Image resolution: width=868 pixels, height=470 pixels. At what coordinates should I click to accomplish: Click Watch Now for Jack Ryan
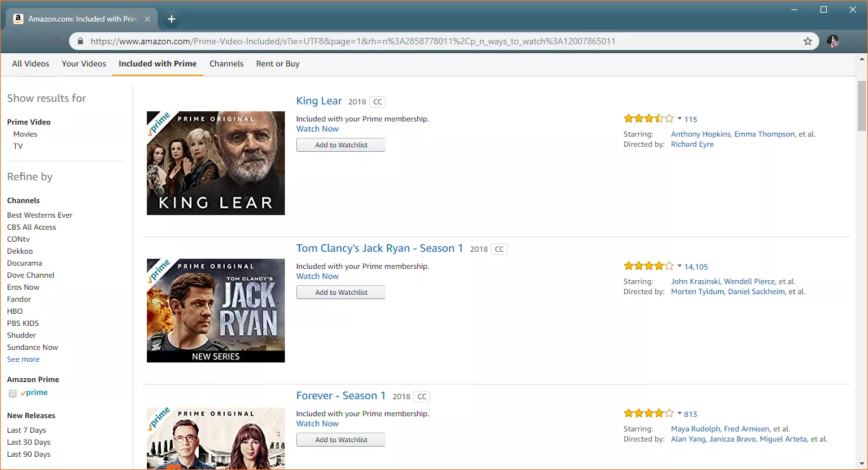317,276
